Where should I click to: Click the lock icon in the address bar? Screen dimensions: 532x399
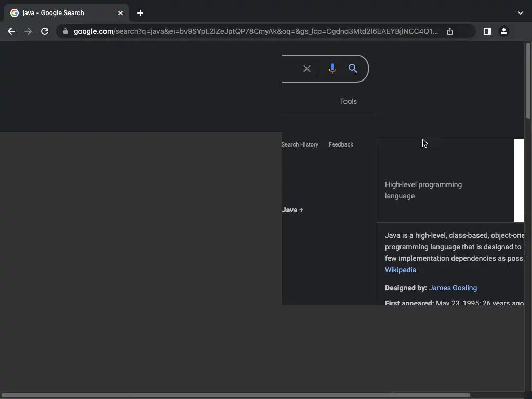point(65,31)
